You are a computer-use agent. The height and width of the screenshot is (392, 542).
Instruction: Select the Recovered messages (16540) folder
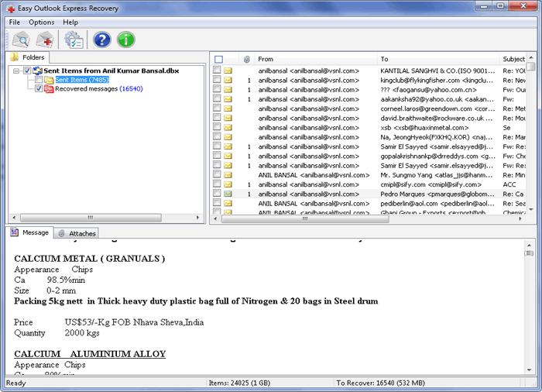[x=99, y=89]
